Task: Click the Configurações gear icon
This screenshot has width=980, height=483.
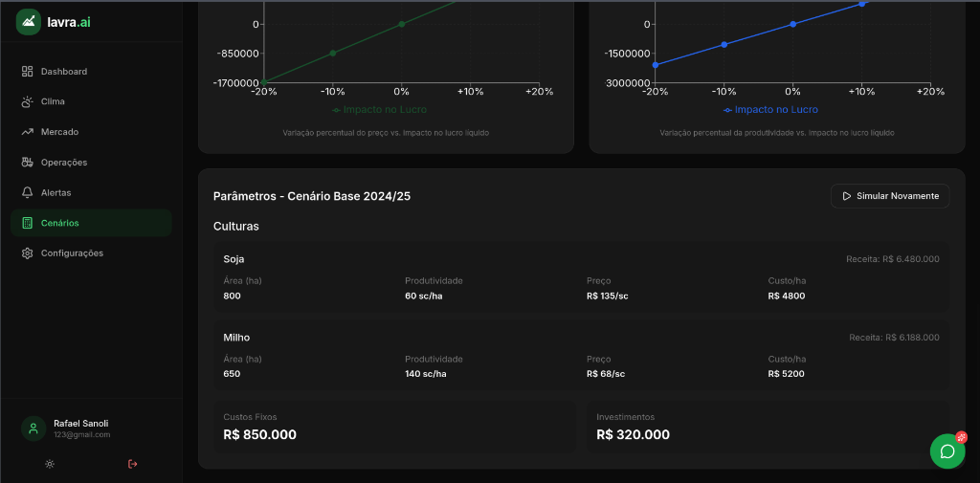Action: pos(28,253)
